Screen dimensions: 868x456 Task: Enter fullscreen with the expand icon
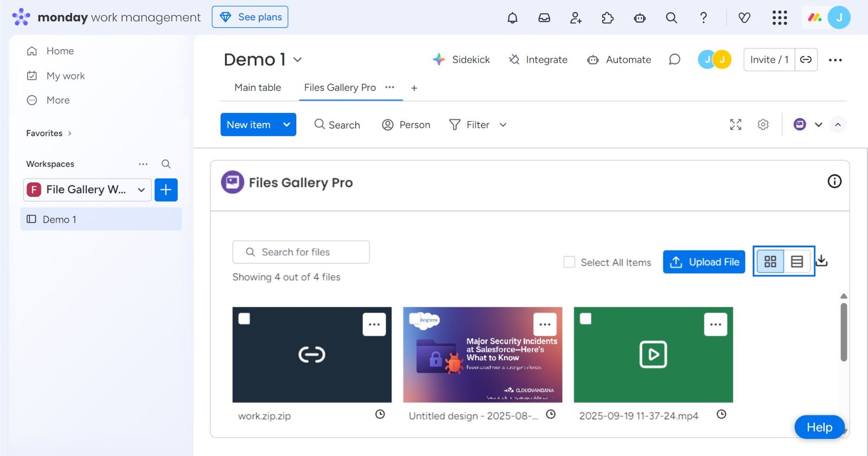[735, 125]
